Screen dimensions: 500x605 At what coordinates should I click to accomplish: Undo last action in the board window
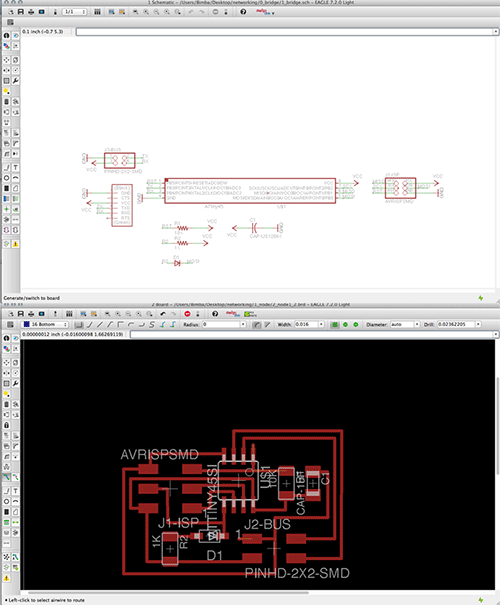click(x=163, y=314)
